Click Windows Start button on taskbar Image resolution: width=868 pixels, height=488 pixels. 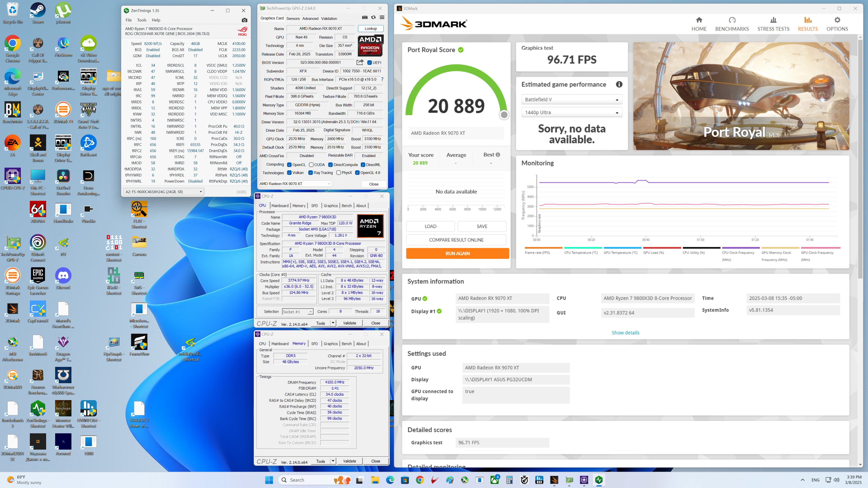[x=269, y=480]
